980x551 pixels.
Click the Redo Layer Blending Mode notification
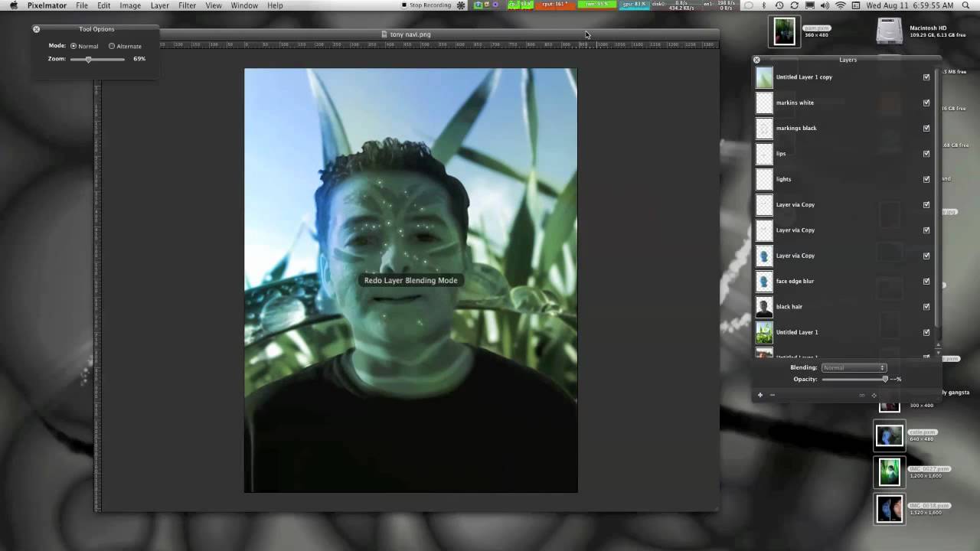[x=410, y=280]
